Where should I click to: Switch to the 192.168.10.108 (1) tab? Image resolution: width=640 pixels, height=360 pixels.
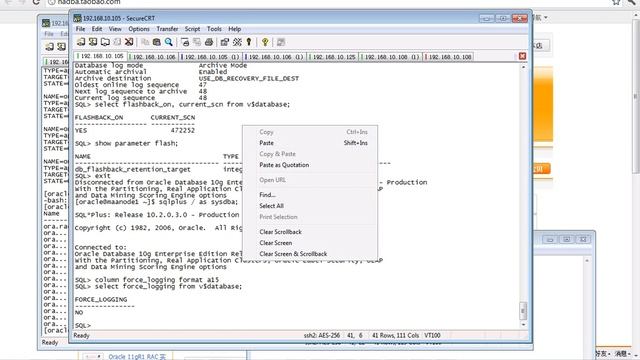tap(391, 57)
